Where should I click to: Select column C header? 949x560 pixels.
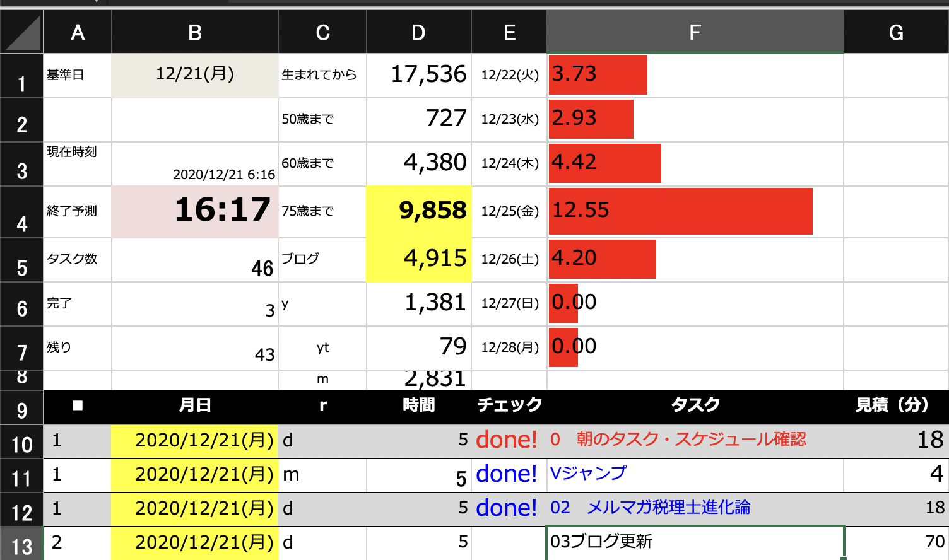coord(322,32)
